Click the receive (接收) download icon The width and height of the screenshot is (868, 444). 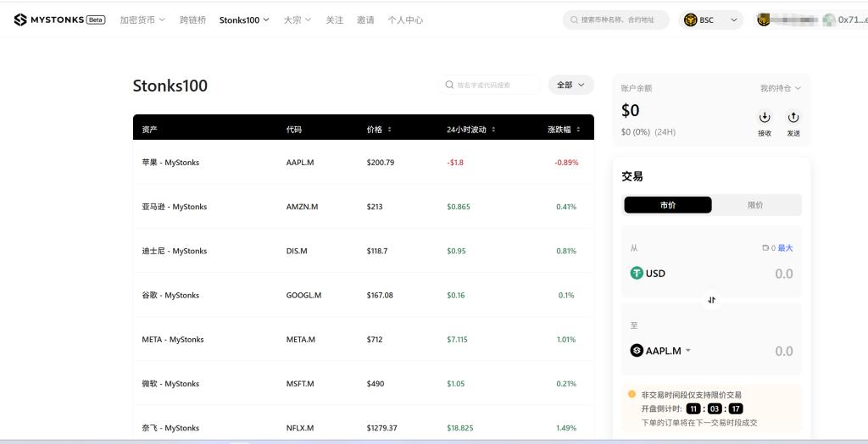[x=765, y=118]
